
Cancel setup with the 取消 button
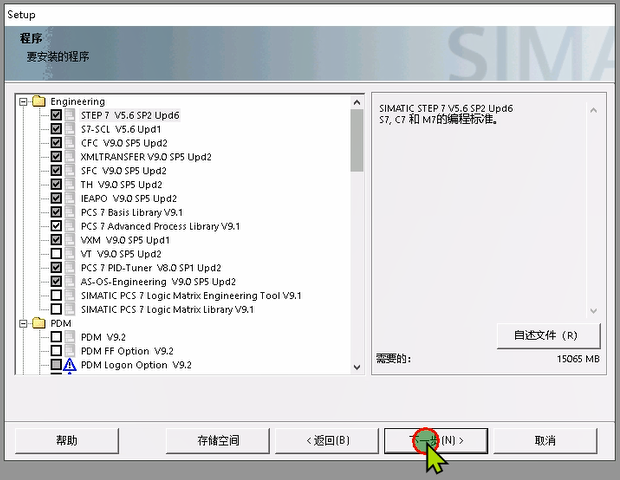(545, 440)
